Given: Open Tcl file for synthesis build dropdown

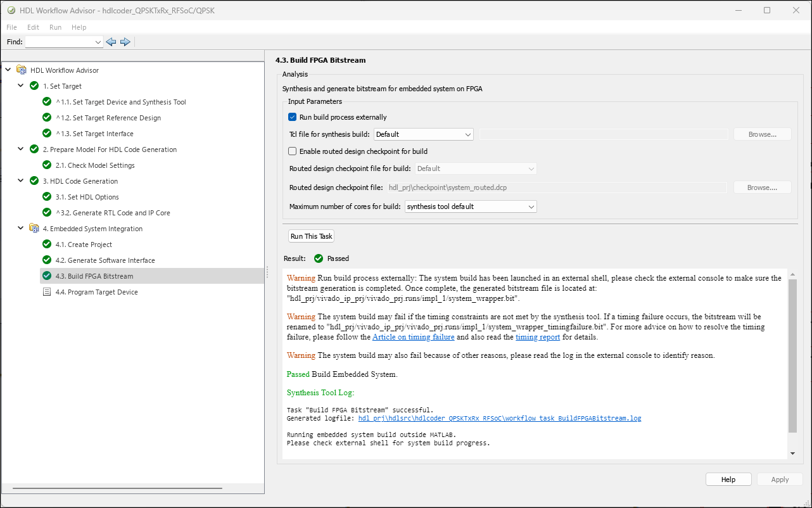Looking at the screenshot, I should click(423, 134).
